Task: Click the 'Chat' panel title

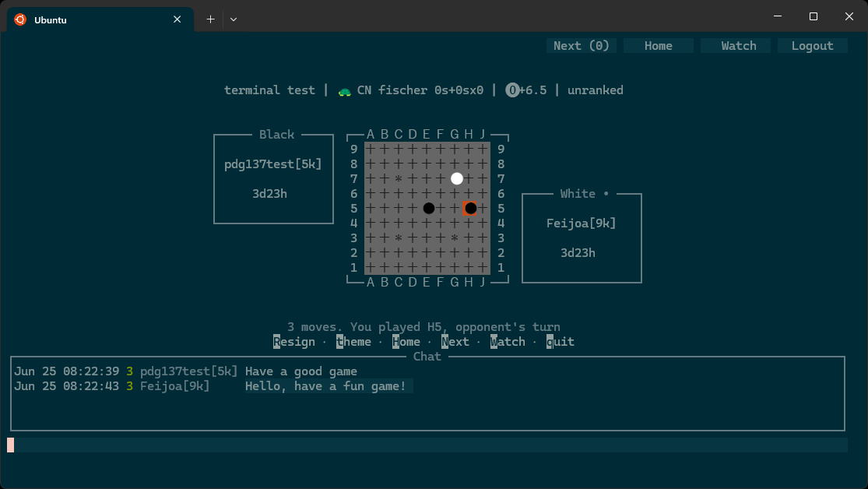Action: coord(427,357)
